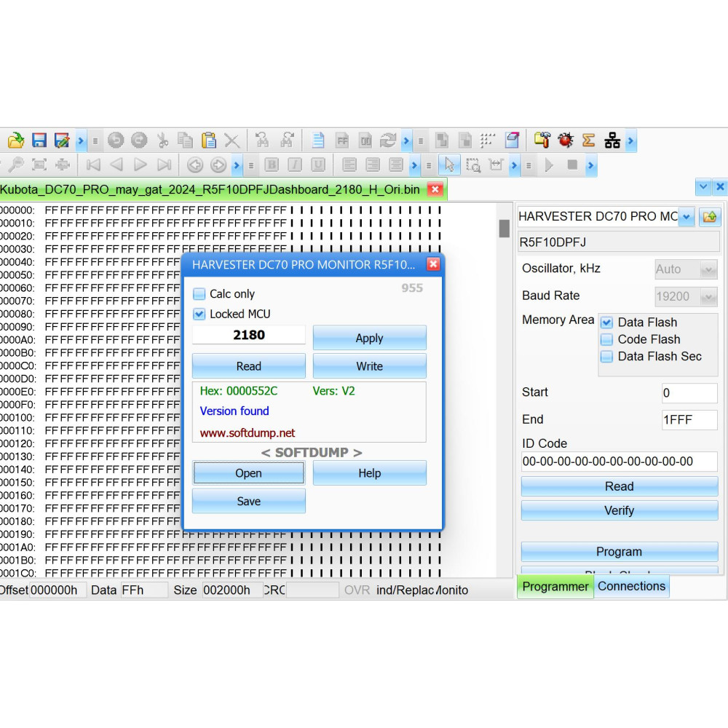Click Open button in dialog
This screenshot has width=728, height=728.
pyautogui.click(x=249, y=473)
